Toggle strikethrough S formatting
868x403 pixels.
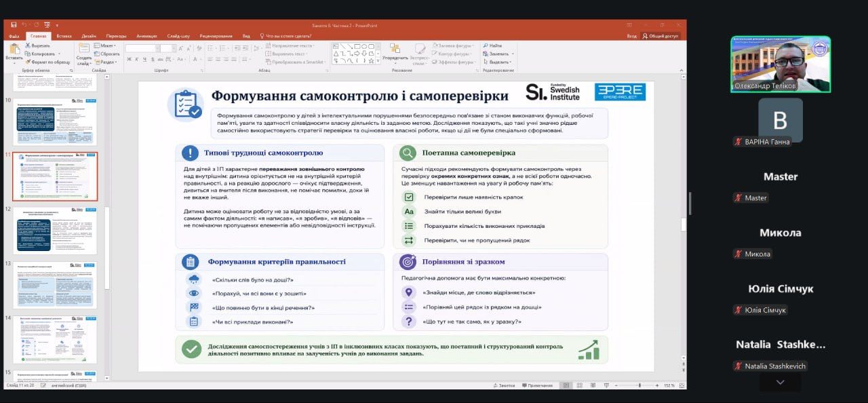(x=153, y=60)
